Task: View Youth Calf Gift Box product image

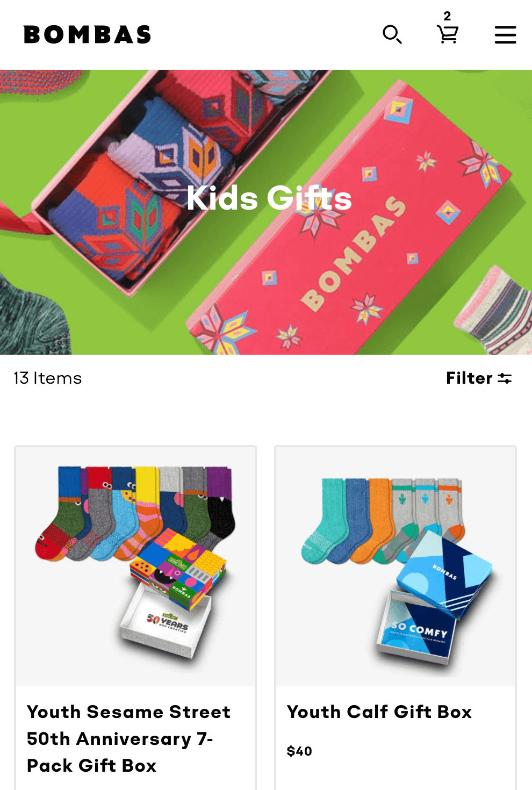Action: [396, 566]
